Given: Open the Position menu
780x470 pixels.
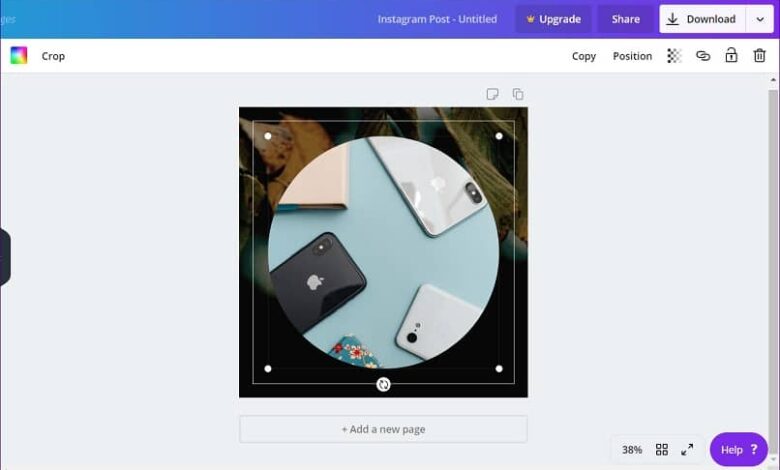Looking at the screenshot, I should coord(632,56).
